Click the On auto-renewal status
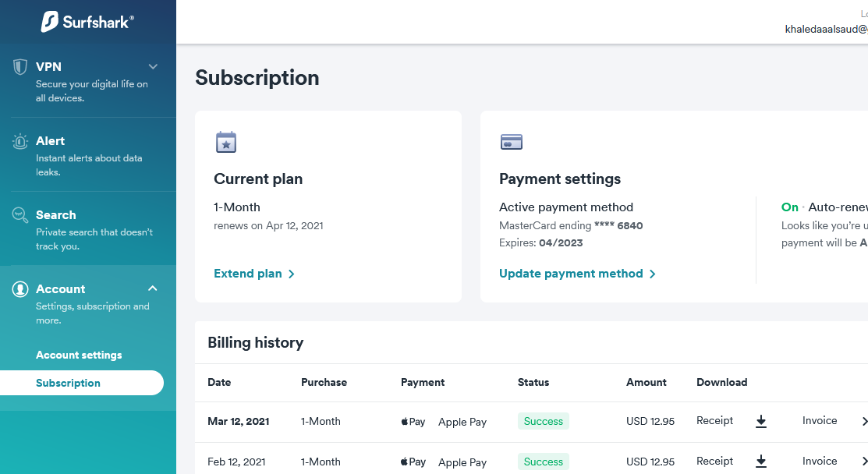868x474 pixels. click(790, 207)
